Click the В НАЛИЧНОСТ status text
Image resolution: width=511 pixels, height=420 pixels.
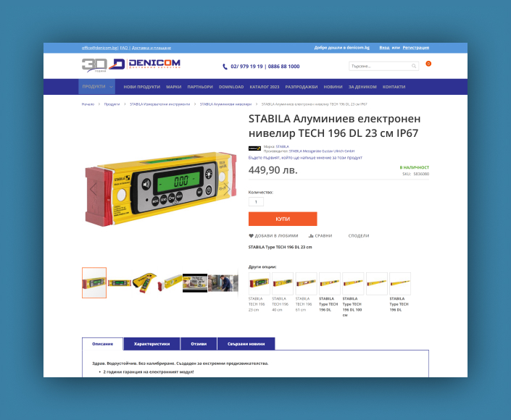pyautogui.click(x=414, y=167)
